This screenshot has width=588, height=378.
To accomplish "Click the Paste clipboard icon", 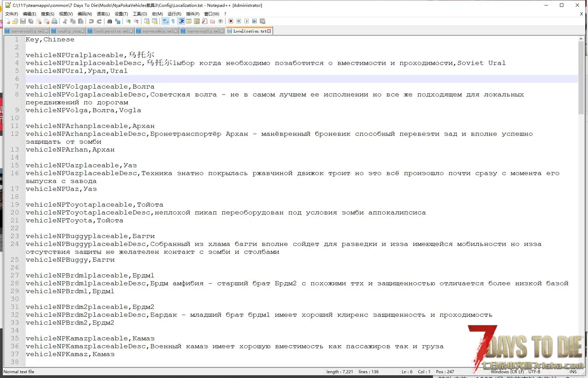I will point(81,21).
